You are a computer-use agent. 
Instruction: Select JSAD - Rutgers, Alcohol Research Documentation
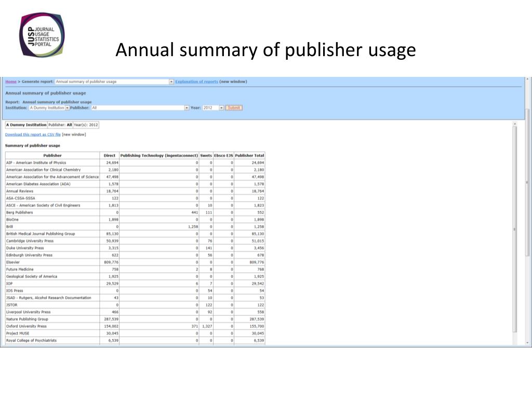(135, 298)
